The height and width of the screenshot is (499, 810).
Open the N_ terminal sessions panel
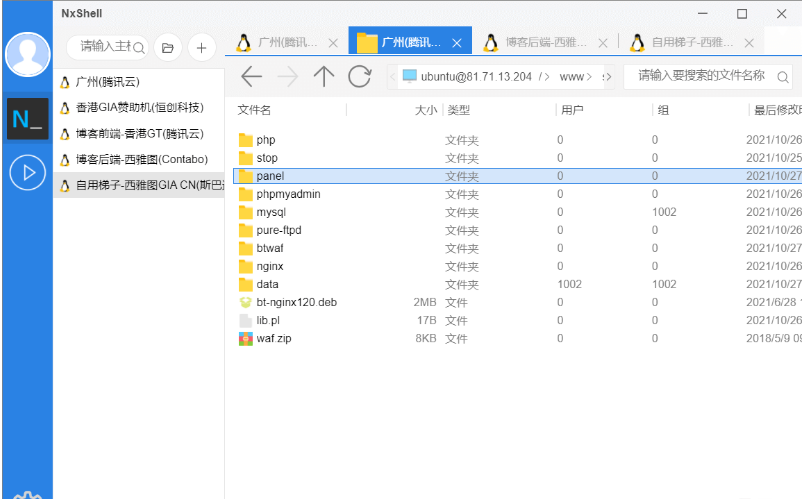27,119
